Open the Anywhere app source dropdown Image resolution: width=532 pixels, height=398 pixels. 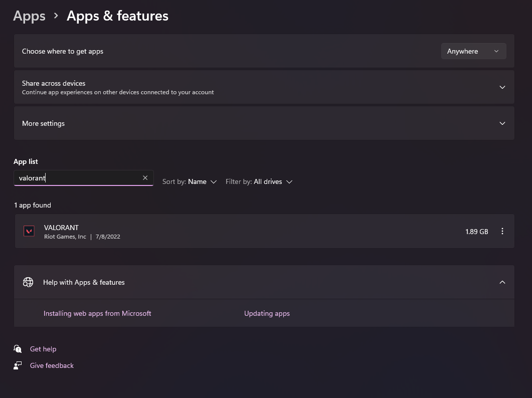473,51
